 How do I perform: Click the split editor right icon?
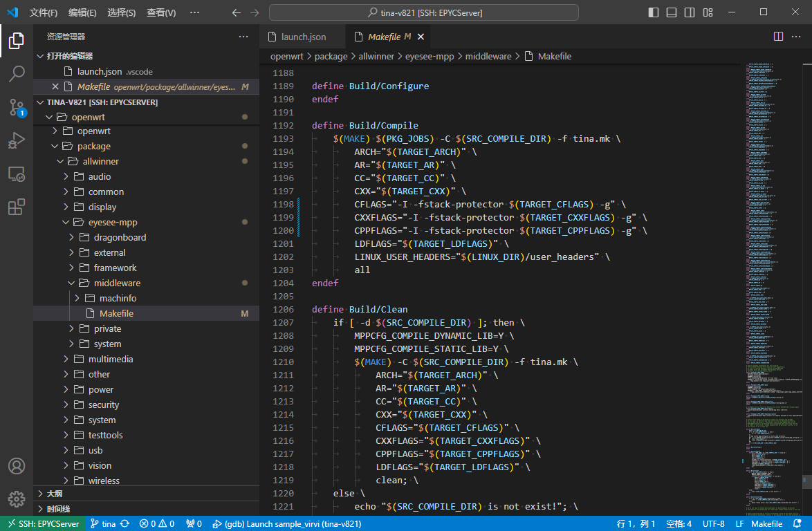pyautogui.click(x=778, y=37)
